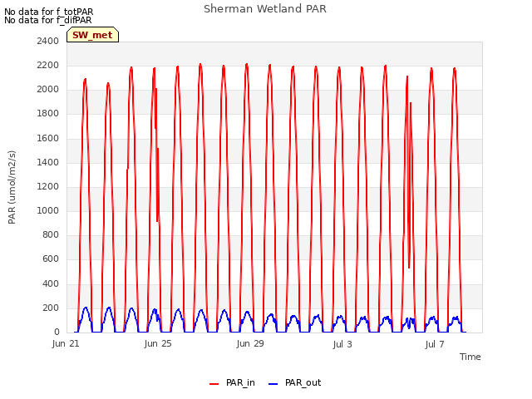Click the 400 y-axis tick label
Screen dimensions: 532x399
coord(51,283)
